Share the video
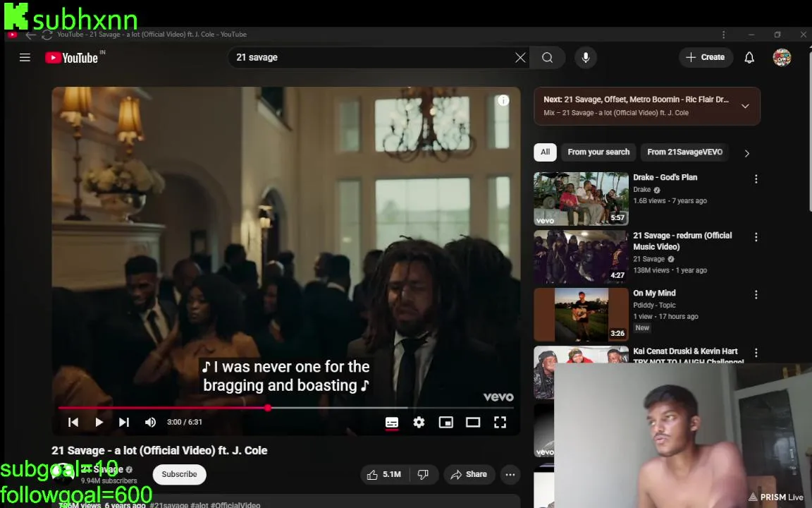The height and width of the screenshot is (508, 812). (469, 474)
